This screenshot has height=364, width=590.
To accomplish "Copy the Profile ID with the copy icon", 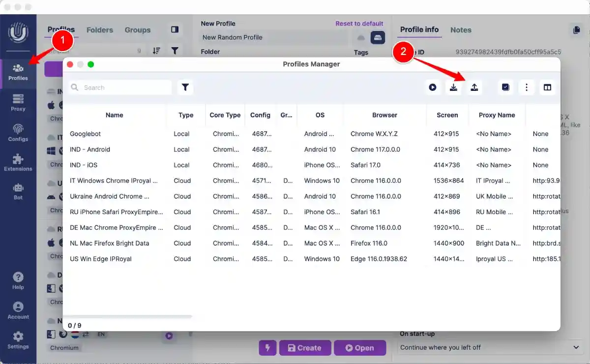I will pyautogui.click(x=576, y=30).
